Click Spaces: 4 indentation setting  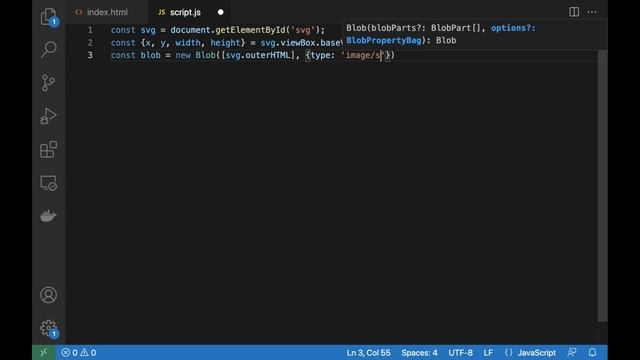(419, 353)
